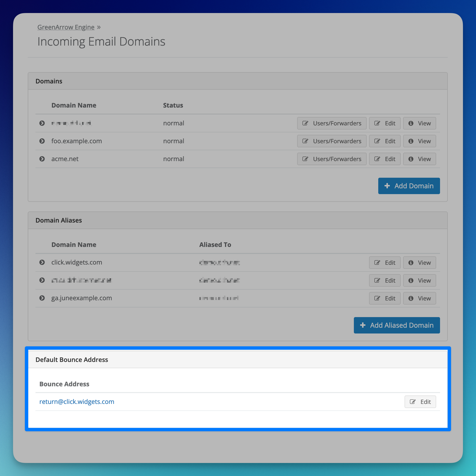Click the Add Domain button

pos(409,186)
